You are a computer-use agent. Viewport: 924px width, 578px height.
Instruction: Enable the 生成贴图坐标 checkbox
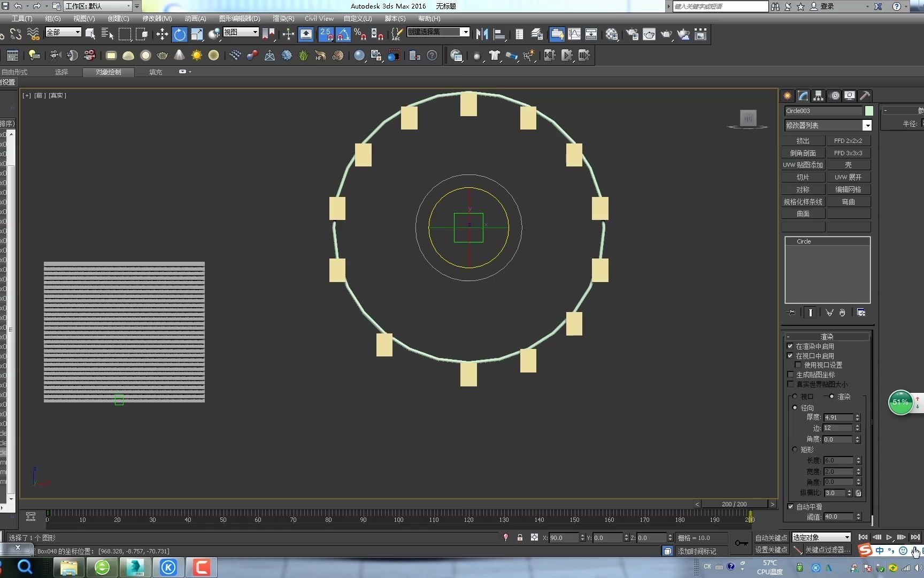790,375
